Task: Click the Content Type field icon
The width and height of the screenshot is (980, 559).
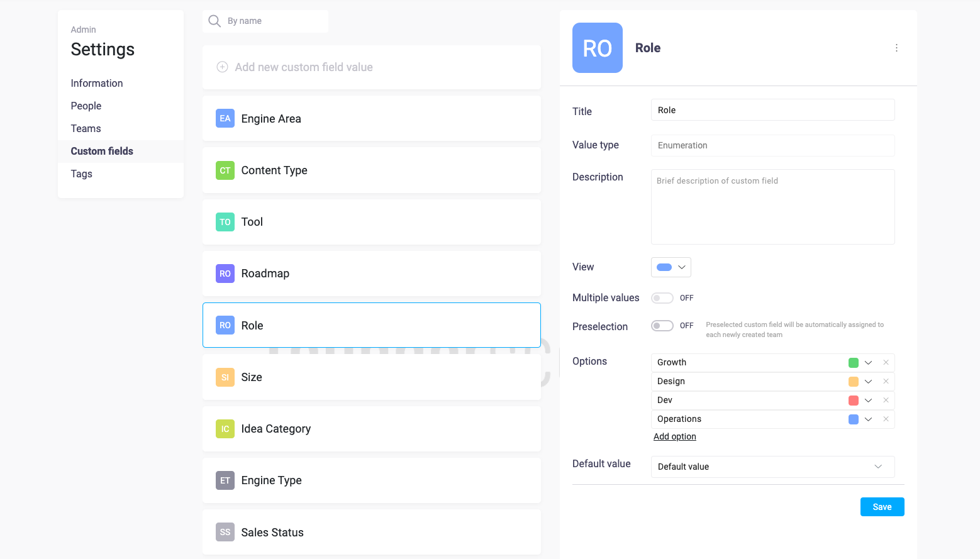Action: (x=225, y=170)
